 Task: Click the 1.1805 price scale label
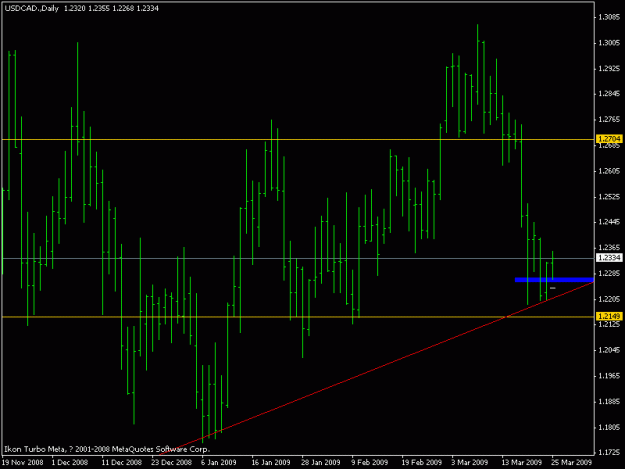coord(609,427)
